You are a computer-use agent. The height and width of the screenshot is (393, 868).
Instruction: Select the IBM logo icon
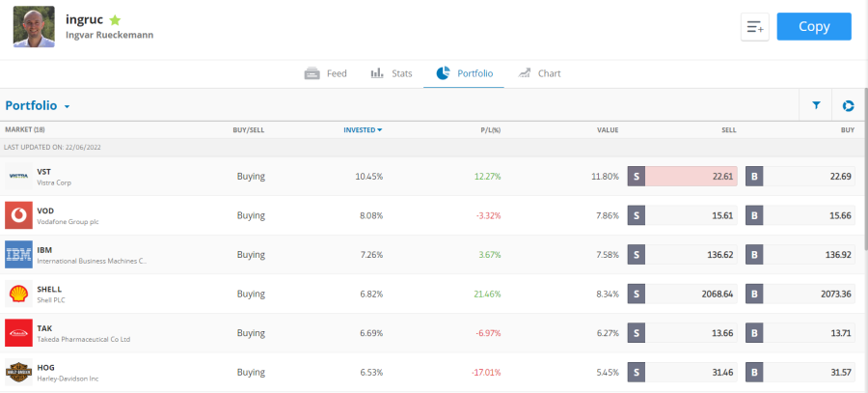19,255
